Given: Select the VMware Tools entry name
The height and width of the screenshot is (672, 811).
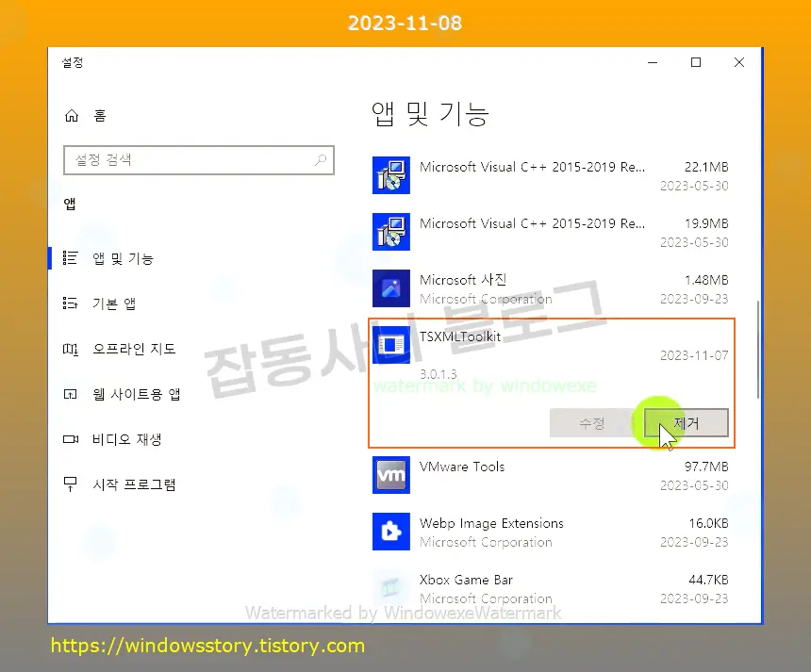Looking at the screenshot, I should [x=462, y=467].
